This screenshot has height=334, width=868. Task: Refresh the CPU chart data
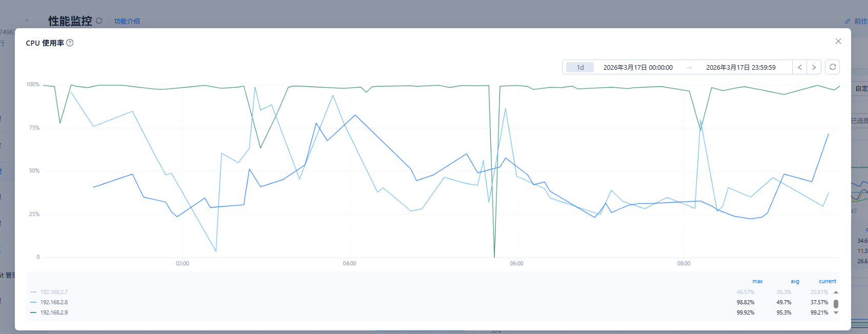[x=833, y=67]
